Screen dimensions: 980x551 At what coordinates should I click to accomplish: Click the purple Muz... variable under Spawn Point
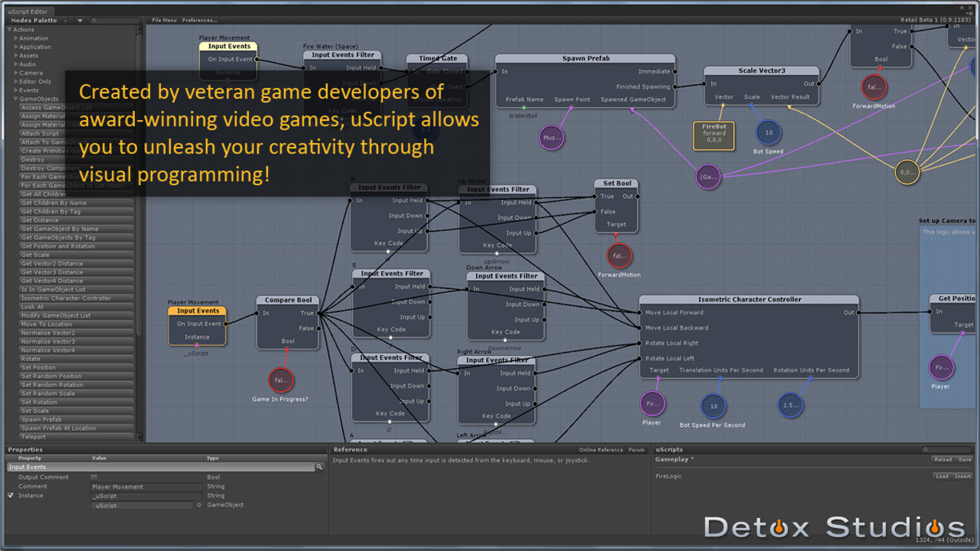pyautogui.click(x=552, y=138)
